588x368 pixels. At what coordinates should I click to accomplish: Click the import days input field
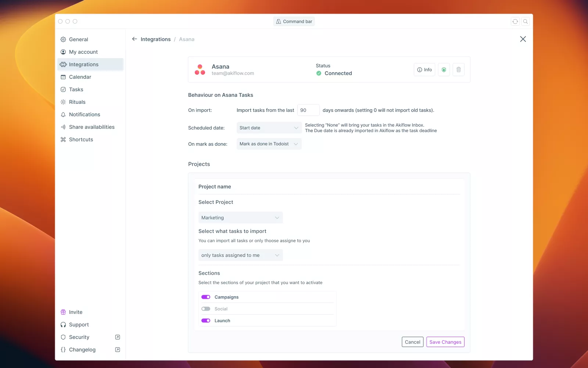(x=308, y=110)
